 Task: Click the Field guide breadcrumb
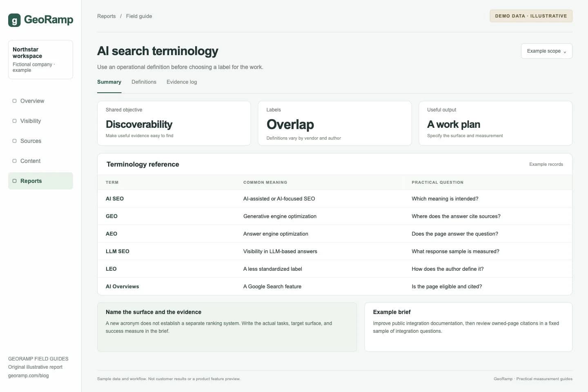139,16
